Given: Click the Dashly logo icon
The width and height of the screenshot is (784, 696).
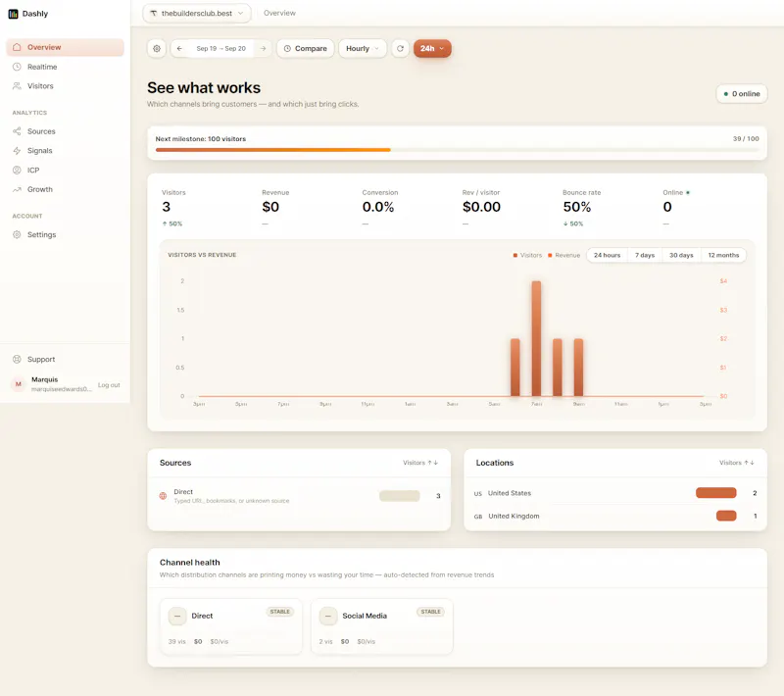Looking at the screenshot, I should (x=13, y=14).
